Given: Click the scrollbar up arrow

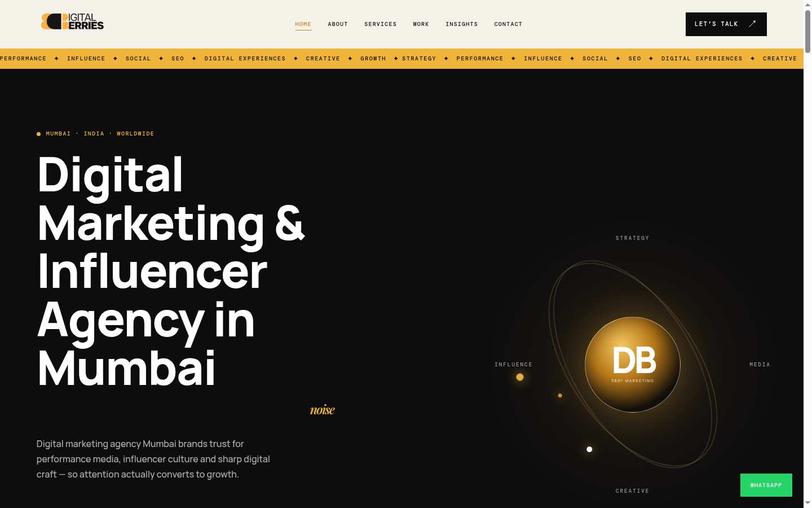Looking at the screenshot, I should coord(807,4).
